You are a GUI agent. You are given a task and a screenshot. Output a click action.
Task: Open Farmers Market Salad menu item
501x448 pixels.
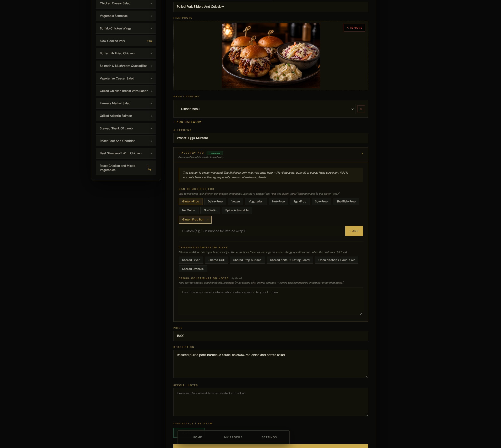pyautogui.click(x=126, y=103)
